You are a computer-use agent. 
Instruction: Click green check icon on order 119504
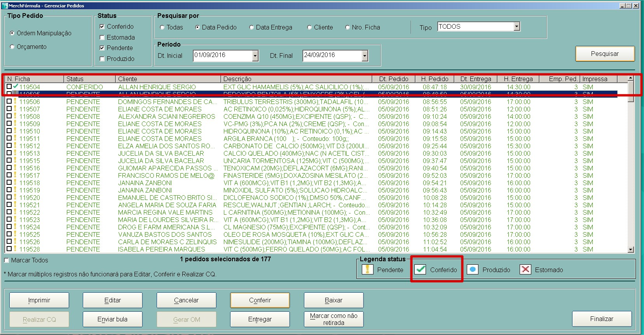tap(16, 87)
